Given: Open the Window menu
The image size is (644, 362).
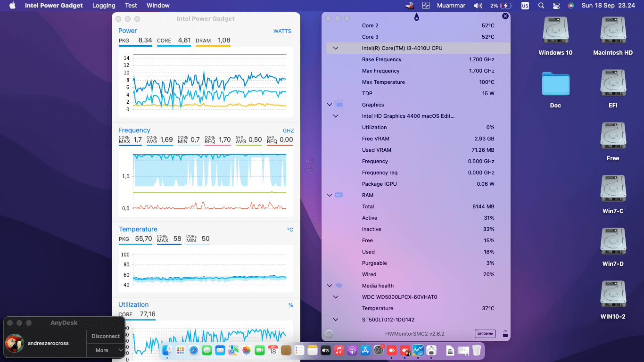Looking at the screenshot, I should point(158,6).
